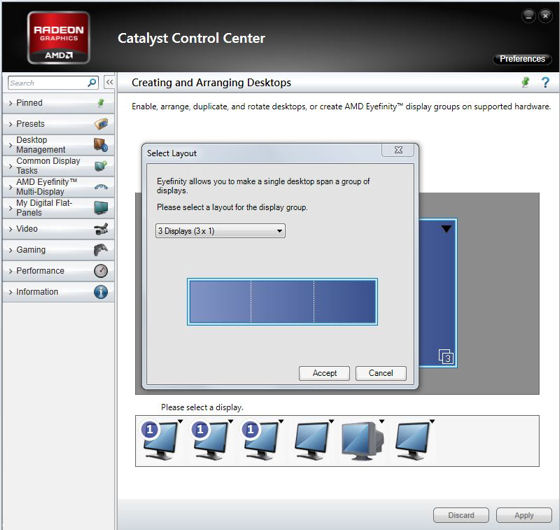Click the search magnifier icon
This screenshot has height=530, width=560.
point(92,83)
